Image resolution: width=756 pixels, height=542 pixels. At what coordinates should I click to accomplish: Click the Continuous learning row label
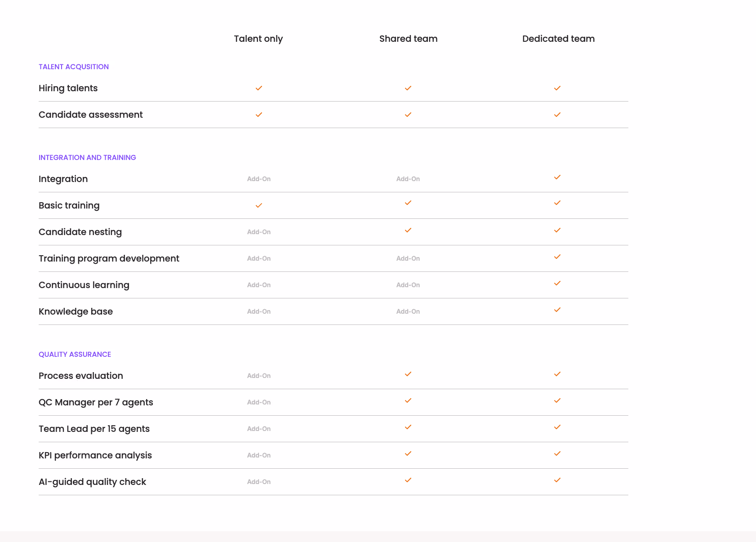(84, 285)
